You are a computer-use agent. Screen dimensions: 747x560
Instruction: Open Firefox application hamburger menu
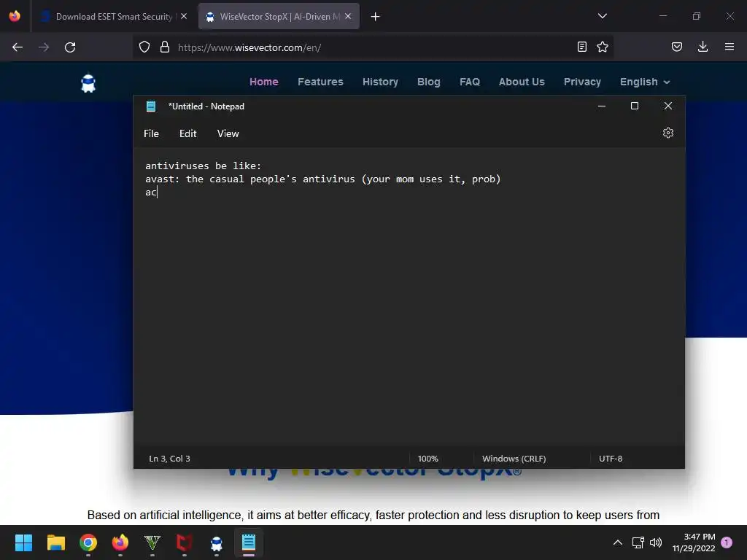[729, 47]
